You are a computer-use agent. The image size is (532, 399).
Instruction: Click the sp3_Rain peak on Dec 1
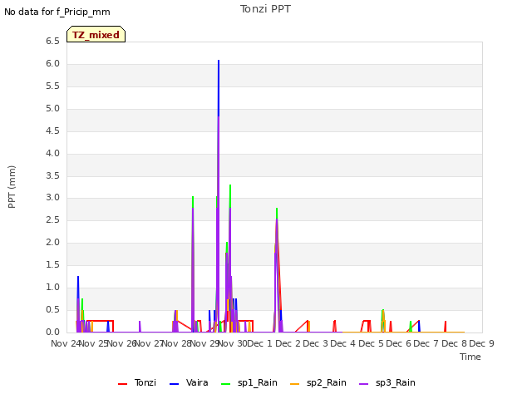(x=277, y=219)
